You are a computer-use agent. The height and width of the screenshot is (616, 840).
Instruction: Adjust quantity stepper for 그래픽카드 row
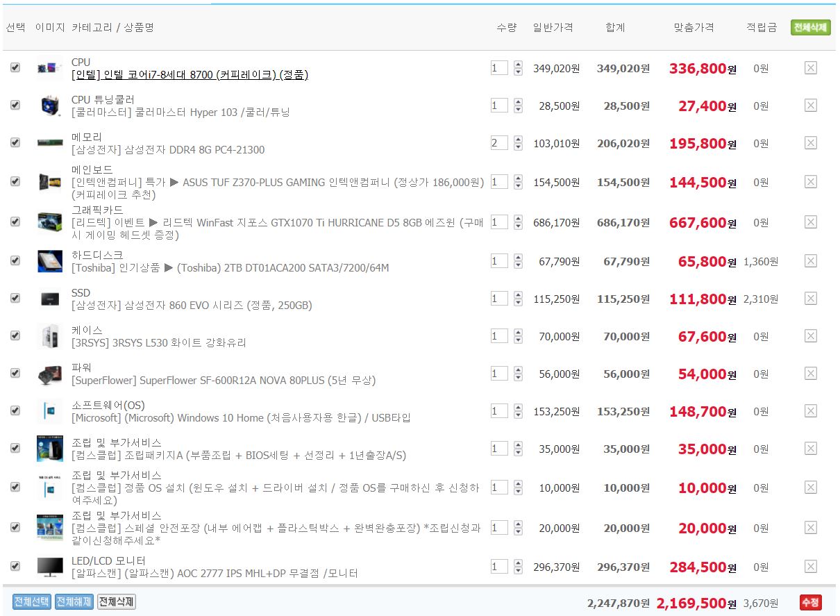click(x=518, y=222)
